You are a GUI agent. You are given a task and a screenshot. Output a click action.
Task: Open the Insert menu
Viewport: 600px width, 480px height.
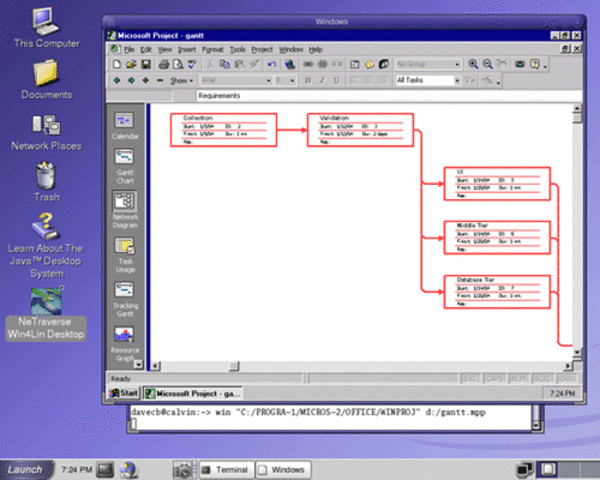[187, 50]
